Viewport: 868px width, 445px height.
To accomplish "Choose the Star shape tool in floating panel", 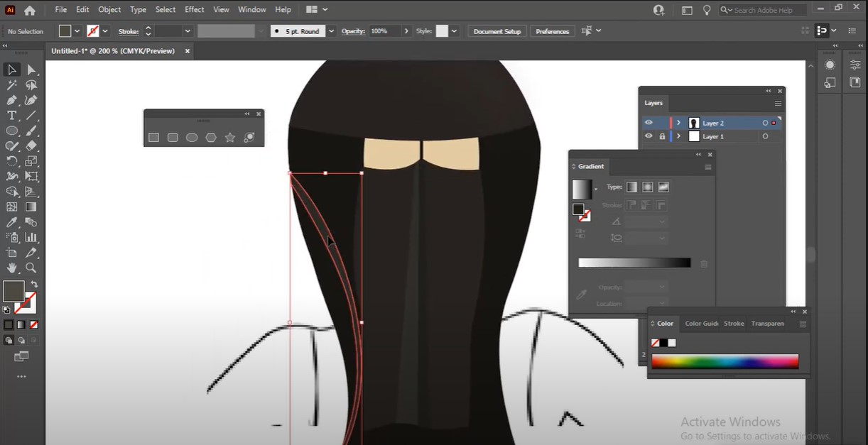I will pos(230,138).
